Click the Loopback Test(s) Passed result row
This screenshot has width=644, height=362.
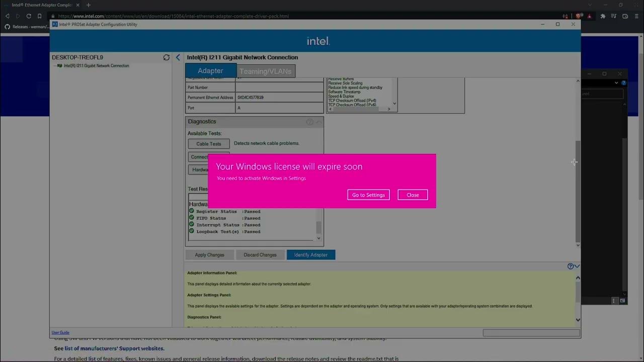click(225, 232)
